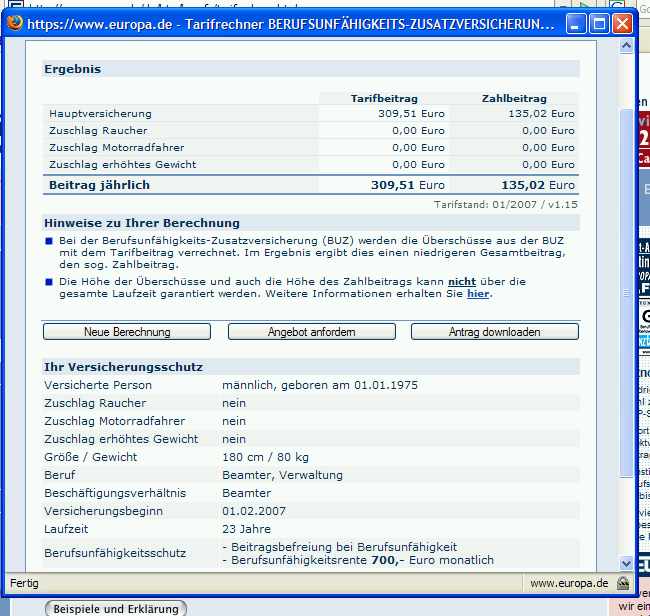Click the value 180 cm / 80 kg
Screen dimensions: 650x616
pos(265,457)
